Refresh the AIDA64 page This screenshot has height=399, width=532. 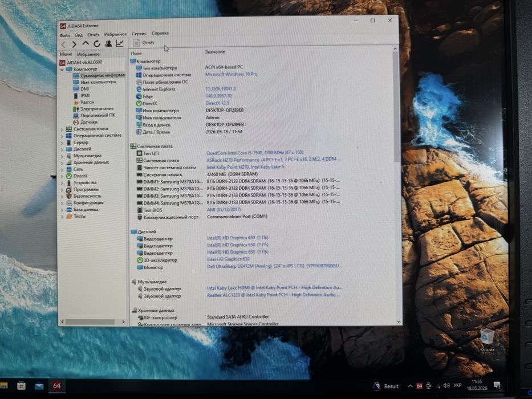tap(97, 44)
